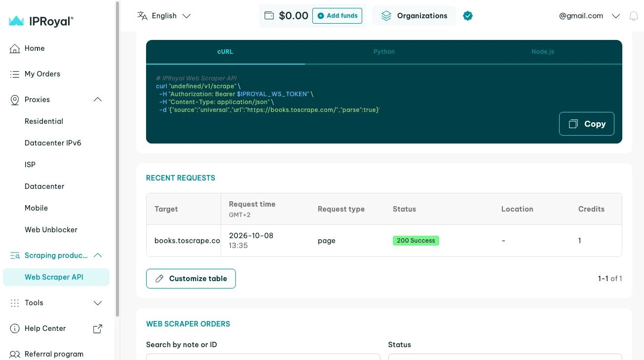Click the verified badge checkmark icon
The image size is (644, 360).
[468, 16]
